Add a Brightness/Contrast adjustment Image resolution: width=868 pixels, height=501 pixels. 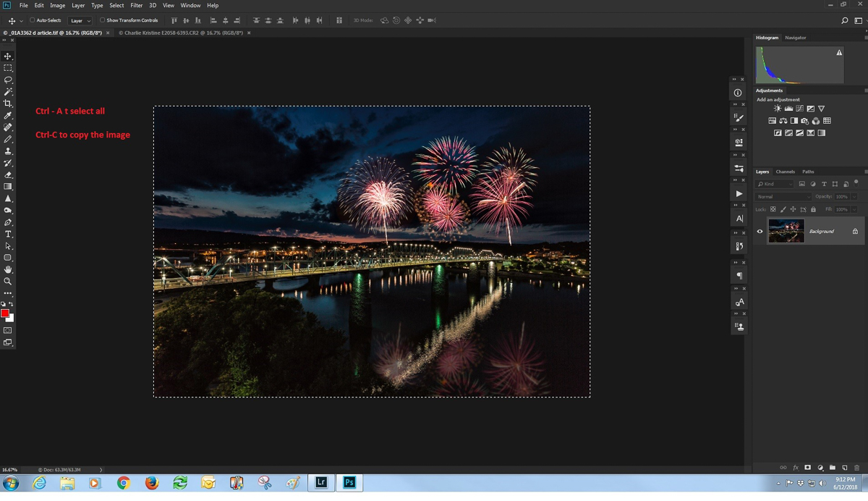pyautogui.click(x=778, y=109)
